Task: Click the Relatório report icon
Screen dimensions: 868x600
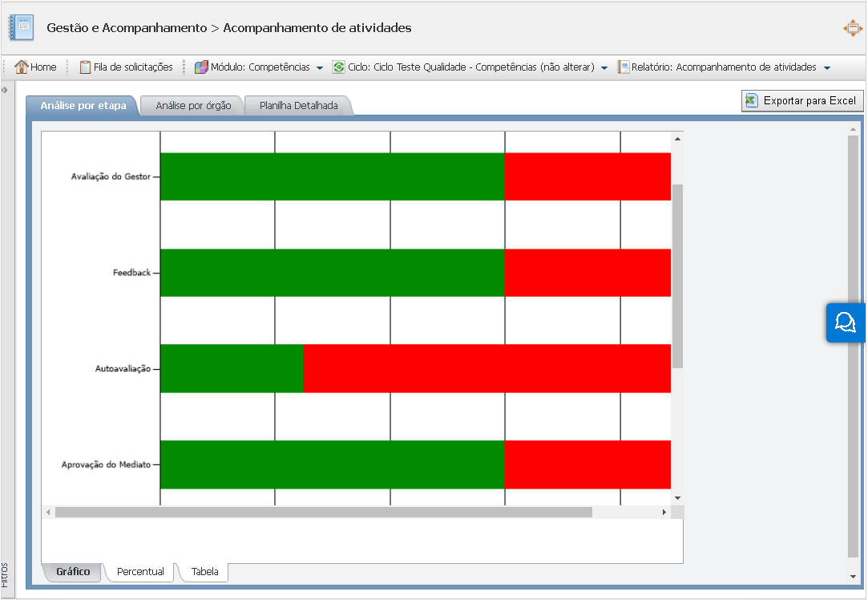Action: [624, 67]
